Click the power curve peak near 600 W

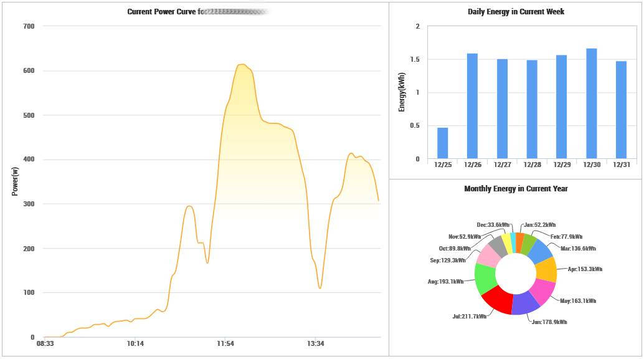click(x=242, y=65)
